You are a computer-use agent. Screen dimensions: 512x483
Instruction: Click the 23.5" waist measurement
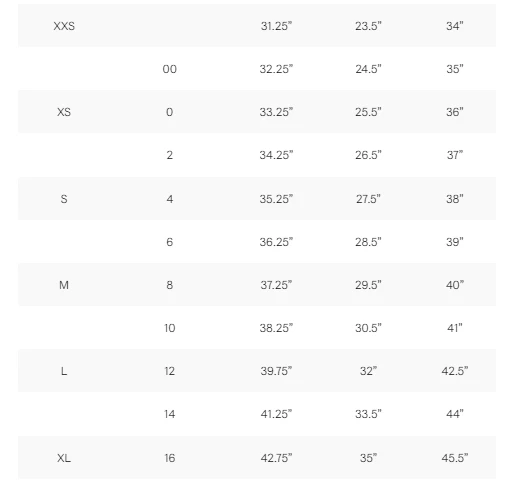[x=368, y=26]
